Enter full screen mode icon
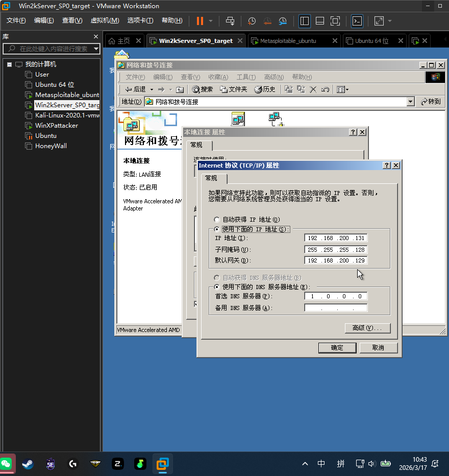449x476 pixels. (335, 21)
